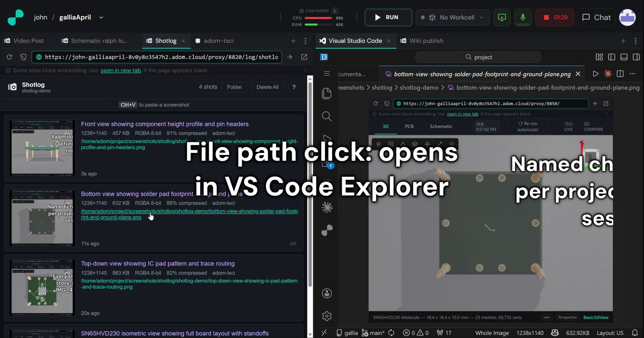The width and height of the screenshot is (644, 338).
Task: Click the RUN button
Action: tap(387, 17)
